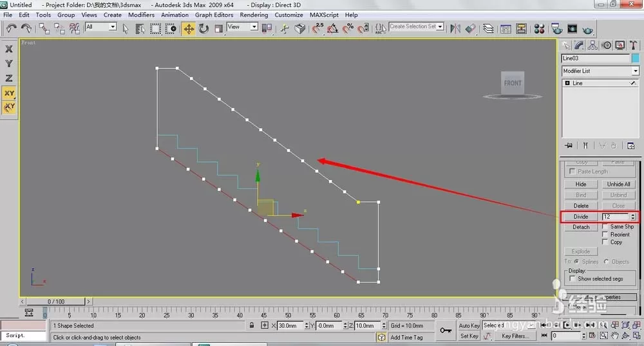Tick the Reorient checkbox
644x346 pixels.
click(605, 234)
